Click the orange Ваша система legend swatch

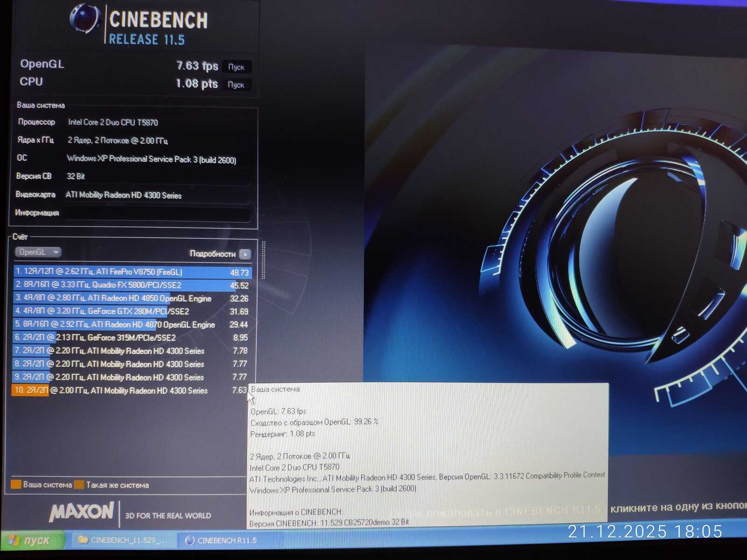(x=16, y=484)
